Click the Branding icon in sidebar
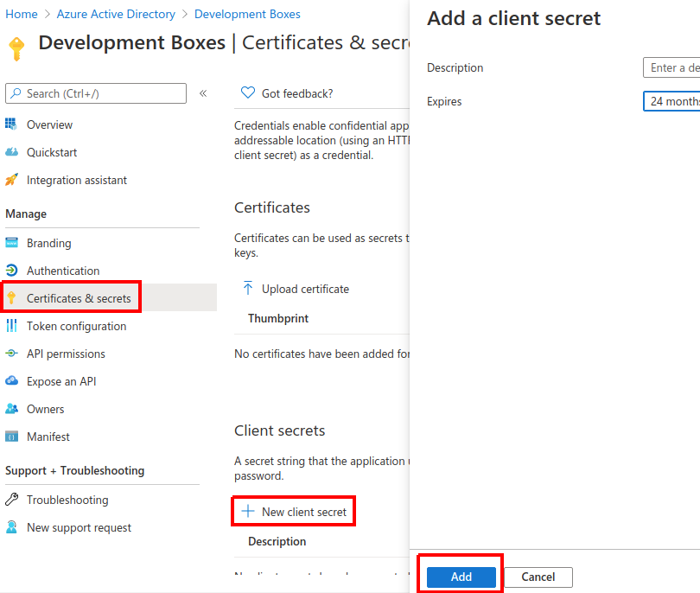Viewport: 700px width, 593px height. 11,243
